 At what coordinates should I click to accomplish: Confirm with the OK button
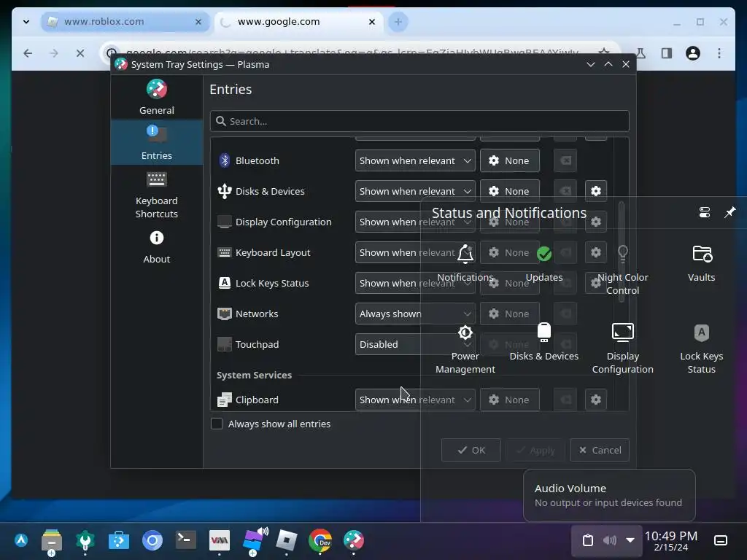click(x=471, y=450)
